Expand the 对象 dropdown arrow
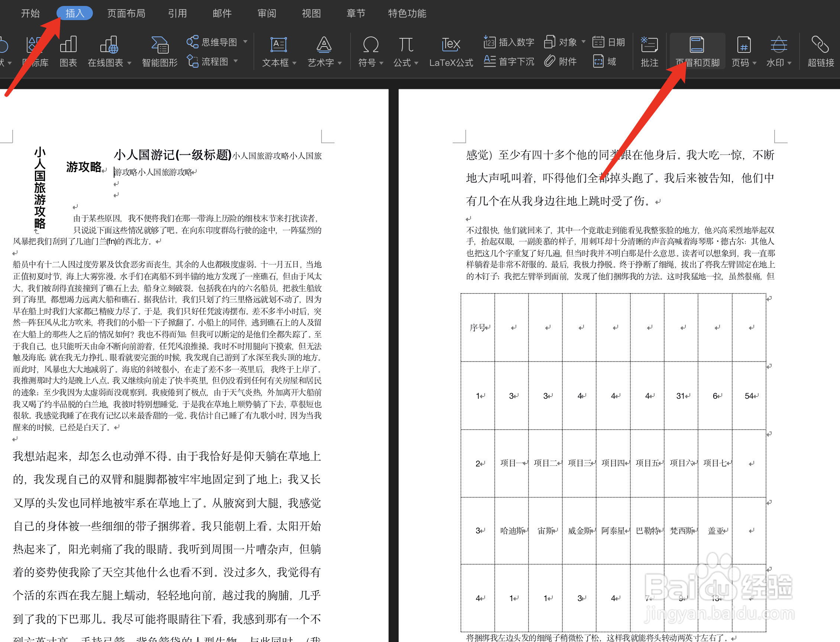 click(584, 42)
